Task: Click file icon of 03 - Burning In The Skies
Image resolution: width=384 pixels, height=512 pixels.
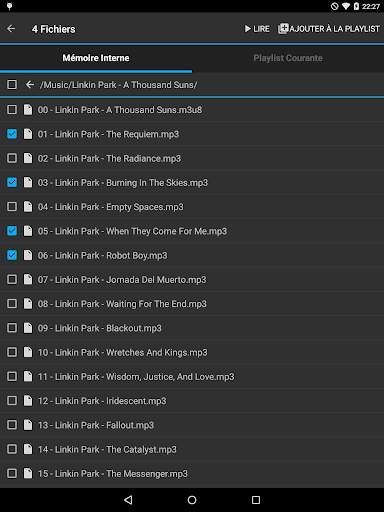Action: pyautogui.click(x=28, y=182)
